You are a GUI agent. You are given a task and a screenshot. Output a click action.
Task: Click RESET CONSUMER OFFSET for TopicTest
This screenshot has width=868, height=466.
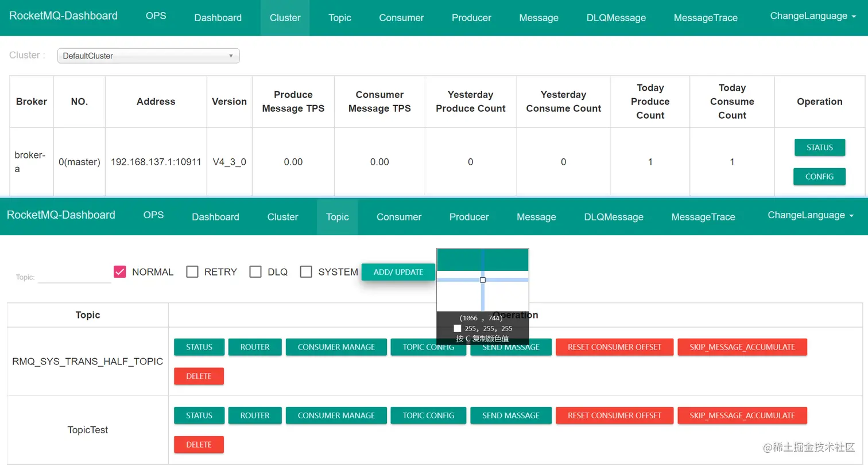click(614, 415)
